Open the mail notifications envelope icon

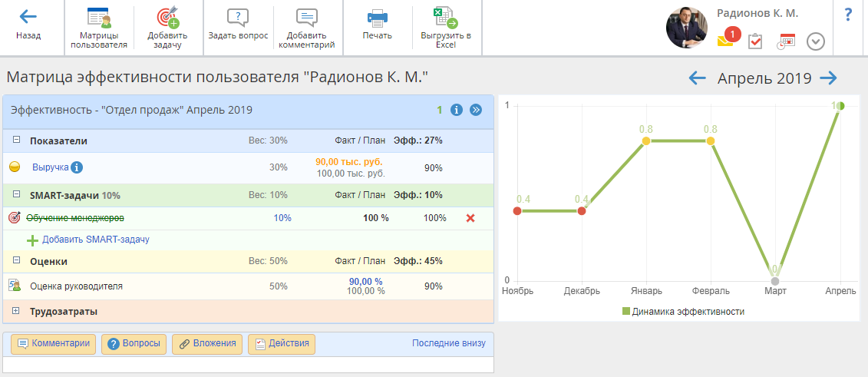[725, 41]
